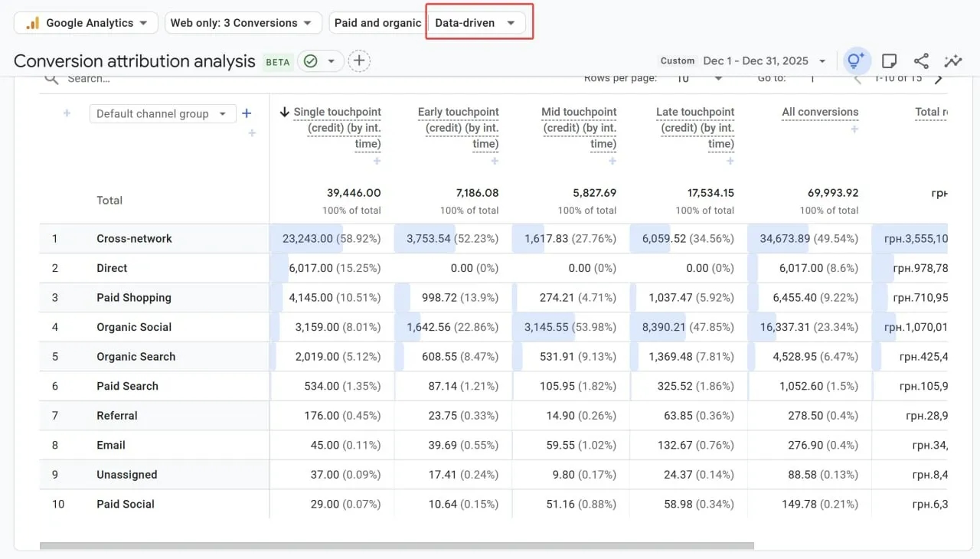Open the Default channel group dropdown

(161, 114)
